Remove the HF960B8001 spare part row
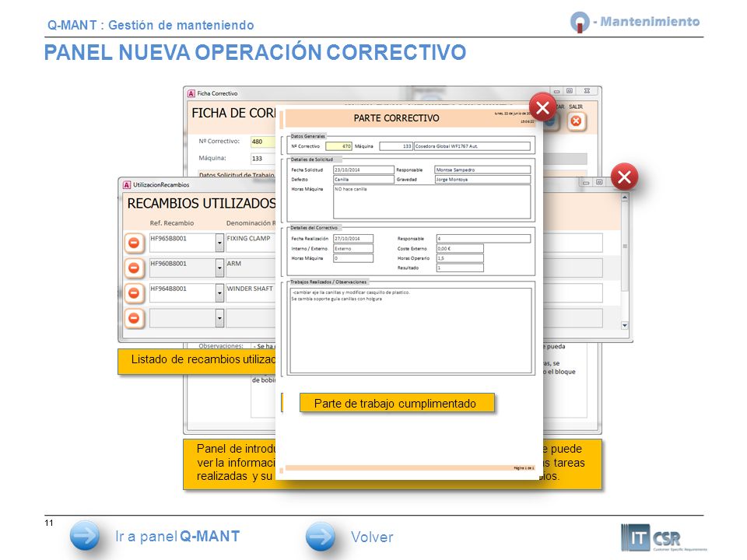The image size is (747, 560). pyautogui.click(x=134, y=268)
